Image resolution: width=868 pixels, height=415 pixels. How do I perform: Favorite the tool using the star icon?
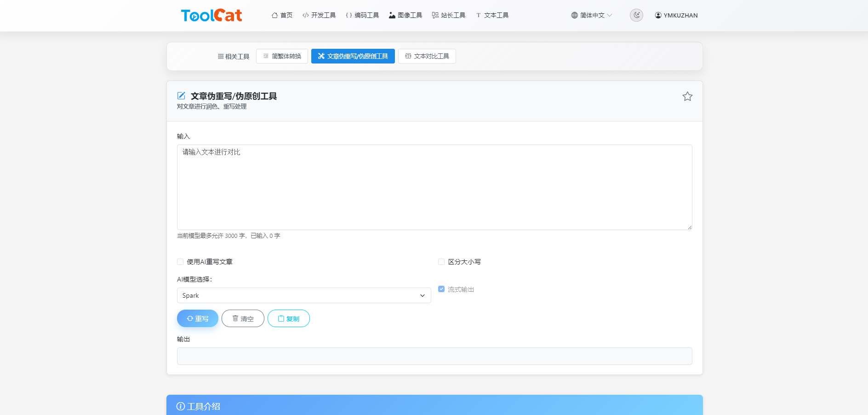[x=687, y=96]
